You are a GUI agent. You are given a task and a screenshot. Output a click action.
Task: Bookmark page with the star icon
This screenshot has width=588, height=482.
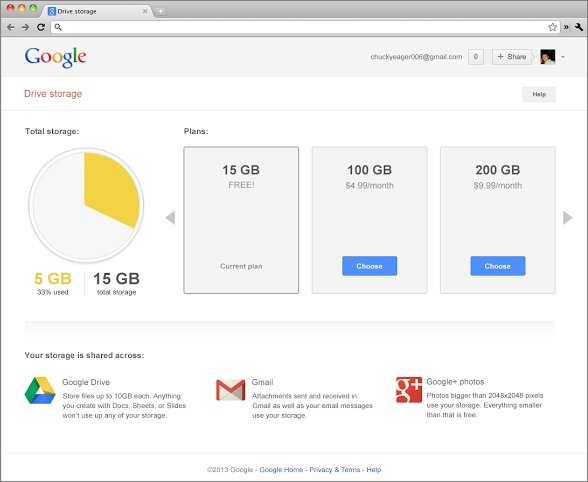(552, 27)
